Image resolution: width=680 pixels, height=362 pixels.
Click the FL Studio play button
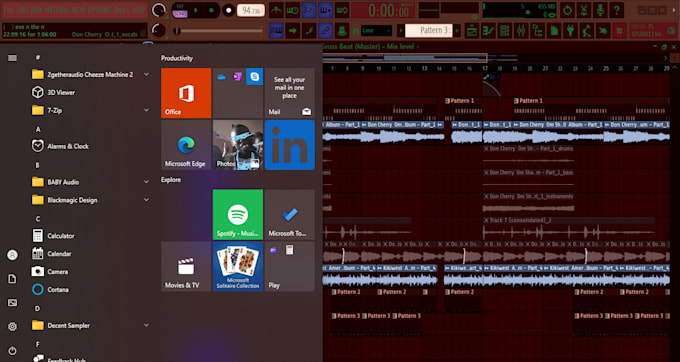196,10
